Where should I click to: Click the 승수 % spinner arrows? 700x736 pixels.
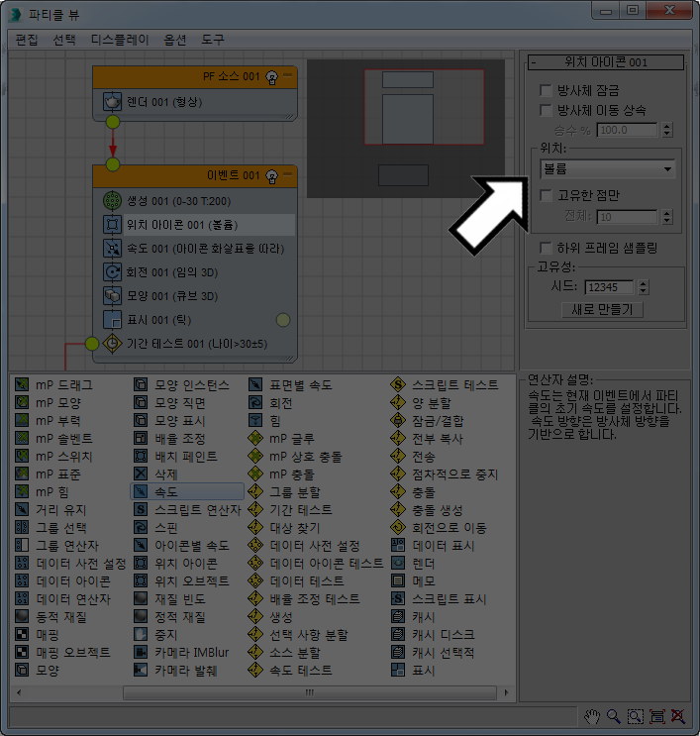pos(667,130)
